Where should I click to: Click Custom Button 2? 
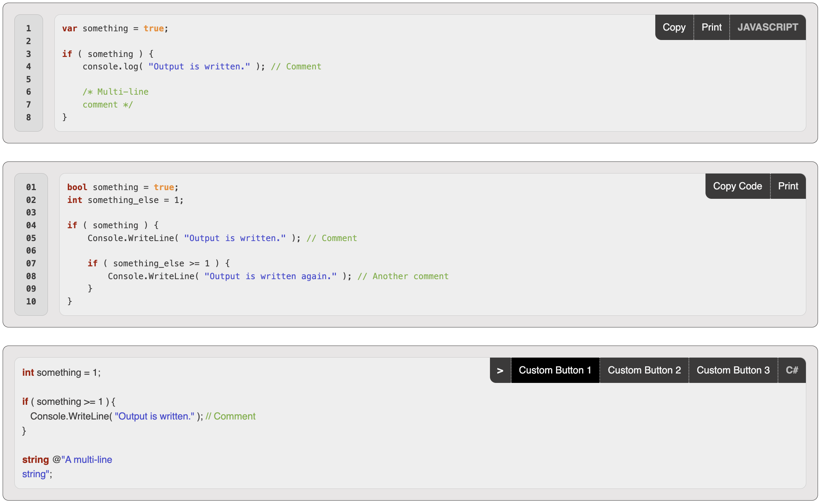(x=644, y=370)
